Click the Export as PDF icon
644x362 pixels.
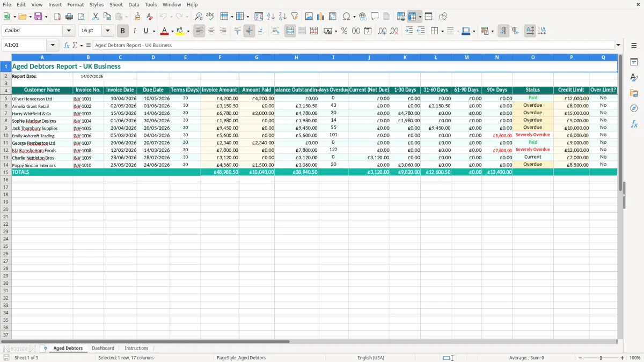pos(57,17)
